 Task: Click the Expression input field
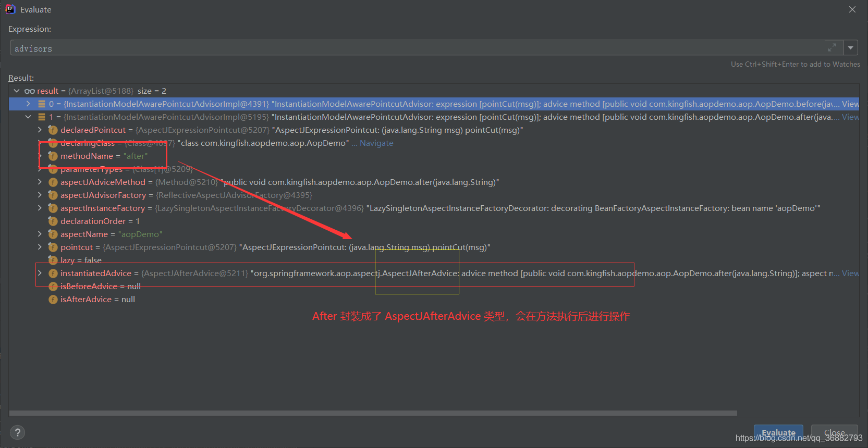tap(426, 48)
